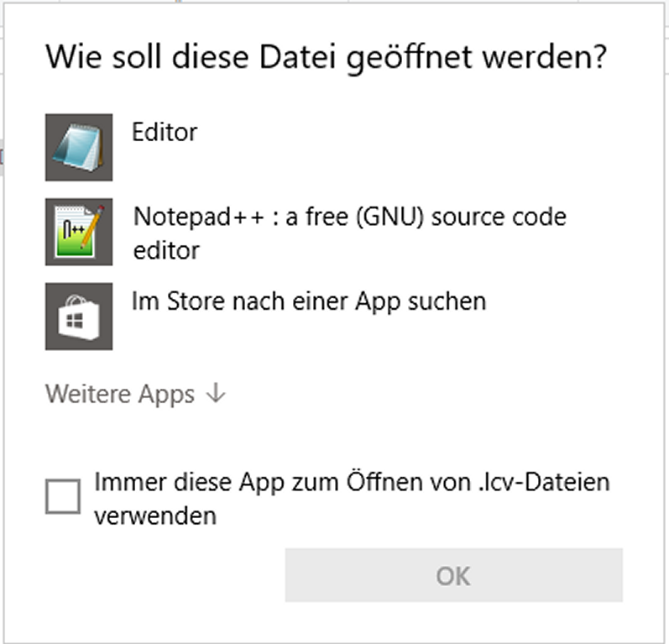The width and height of the screenshot is (669, 644).
Task: Confirm with the OK button
Action: [x=453, y=575]
